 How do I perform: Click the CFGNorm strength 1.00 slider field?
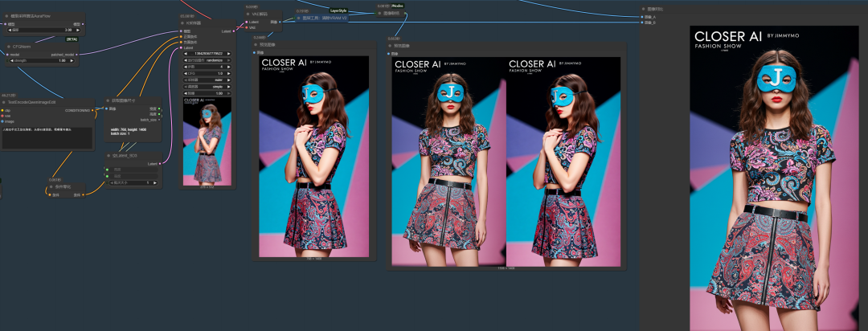click(42, 61)
